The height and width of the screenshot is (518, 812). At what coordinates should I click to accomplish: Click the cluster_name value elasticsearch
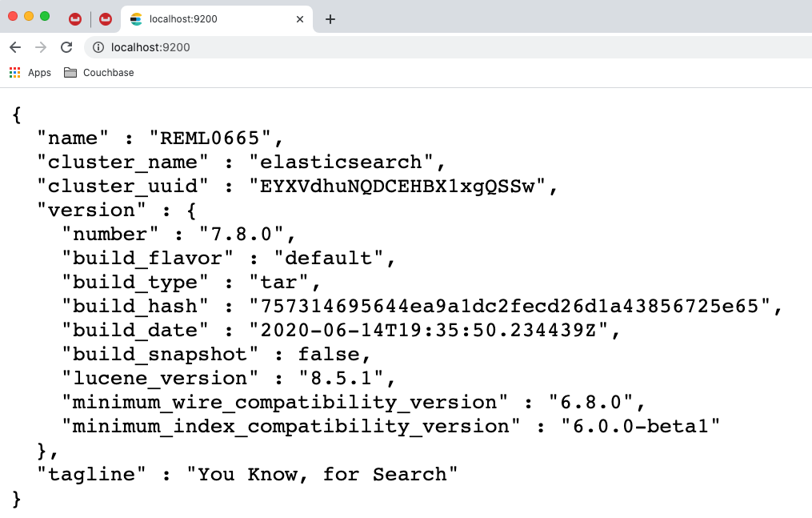pyautogui.click(x=344, y=162)
